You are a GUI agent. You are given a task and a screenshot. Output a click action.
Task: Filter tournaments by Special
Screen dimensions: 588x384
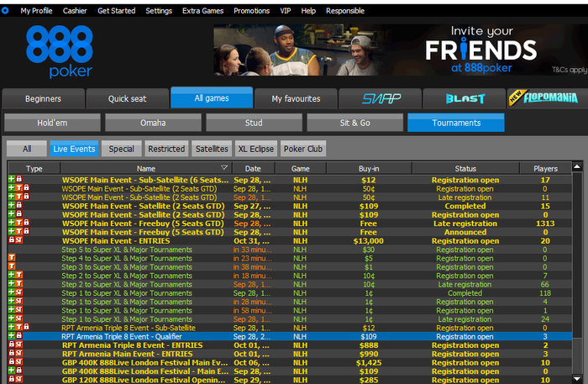(121, 149)
